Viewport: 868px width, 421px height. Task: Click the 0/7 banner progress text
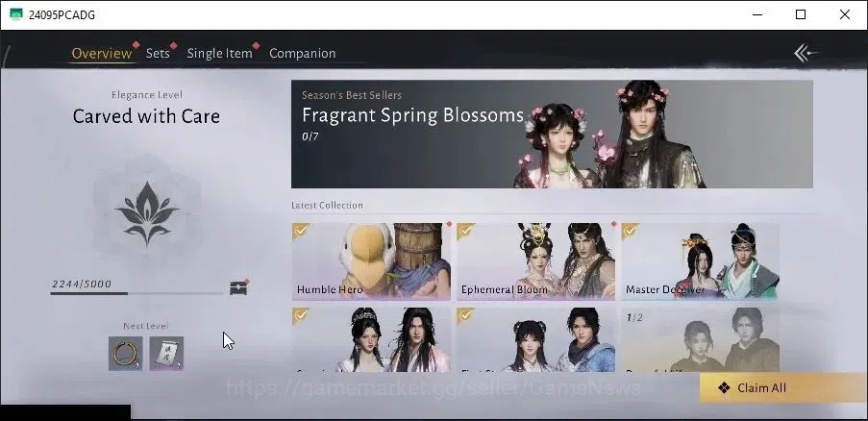pos(310,136)
